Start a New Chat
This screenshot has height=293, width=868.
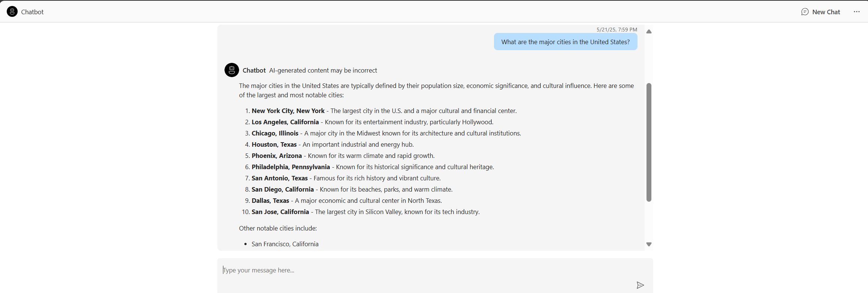tap(821, 12)
